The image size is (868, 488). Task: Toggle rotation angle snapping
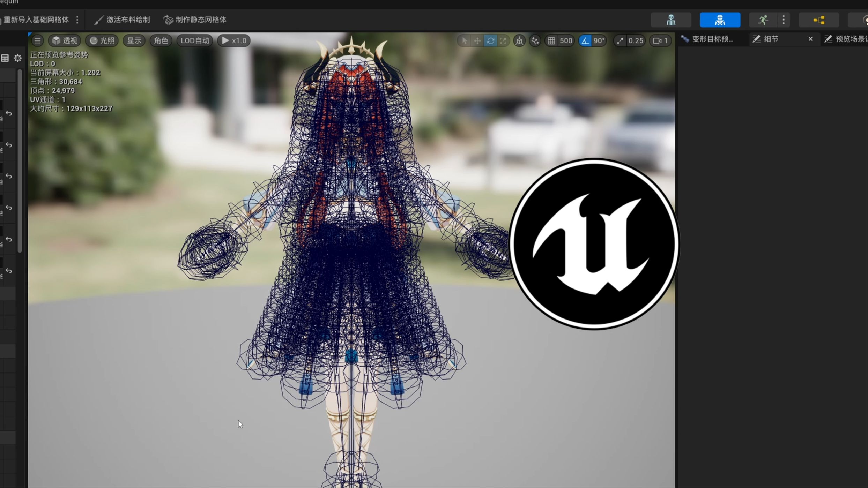(585, 41)
